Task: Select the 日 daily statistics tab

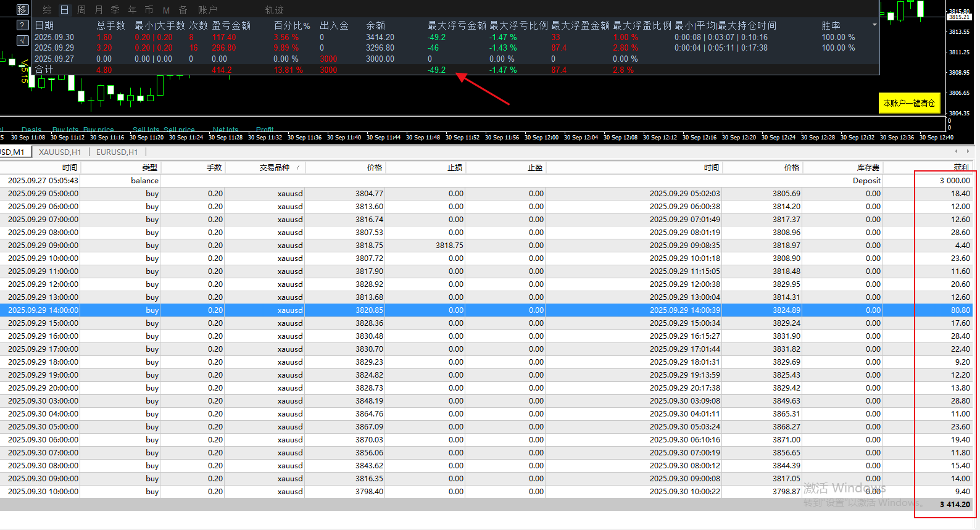Action: tap(64, 10)
